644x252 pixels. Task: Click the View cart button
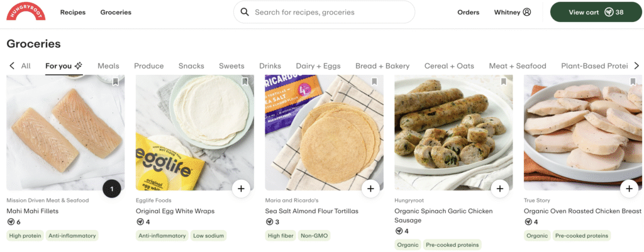(595, 12)
